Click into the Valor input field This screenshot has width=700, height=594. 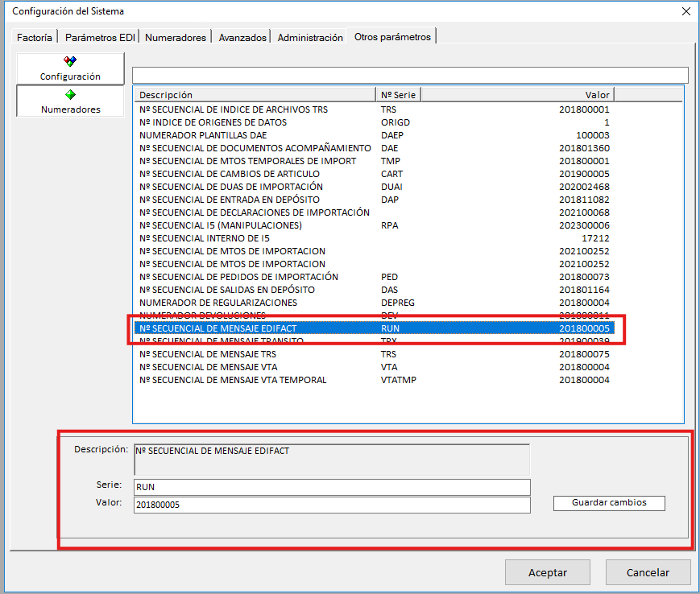click(332, 505)
